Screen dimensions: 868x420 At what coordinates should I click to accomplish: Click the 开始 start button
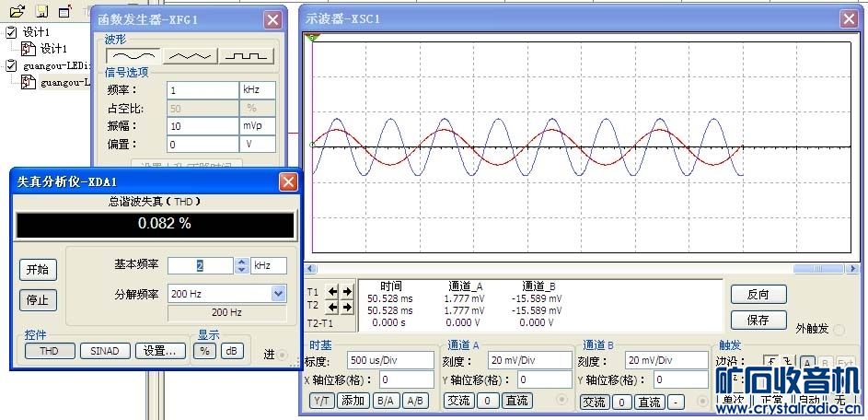(x=37, y=270)
